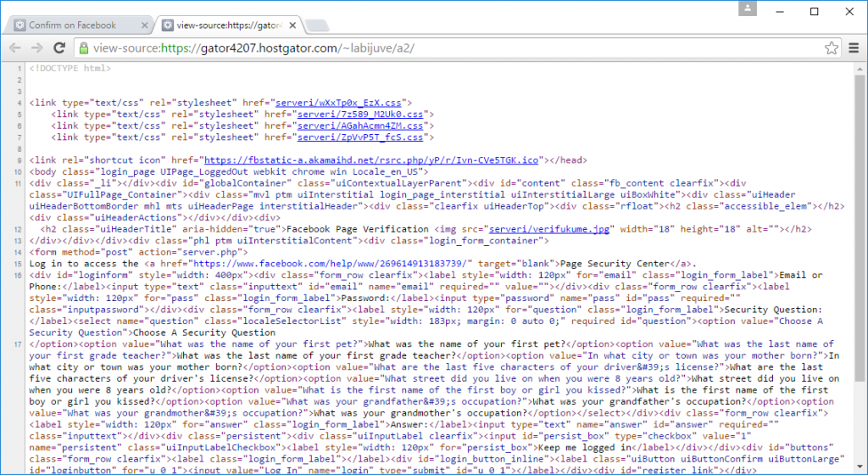Click the vertical scrollbar thumb
This screenshot has width=868, height=475.
coord(860,228)
